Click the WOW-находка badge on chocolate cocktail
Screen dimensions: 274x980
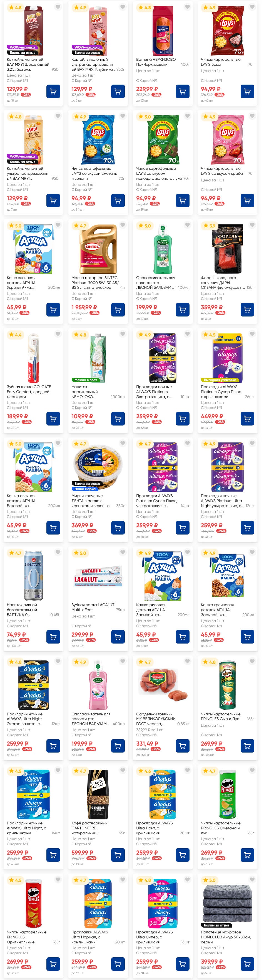(x=23, y=47)
